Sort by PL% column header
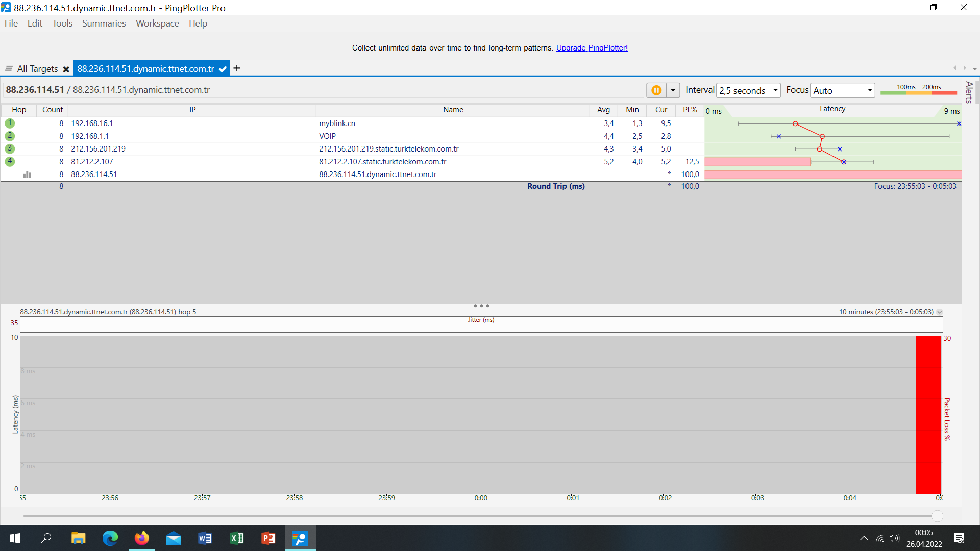Screen dimensions: 980x551 click(x=690, y=110)
